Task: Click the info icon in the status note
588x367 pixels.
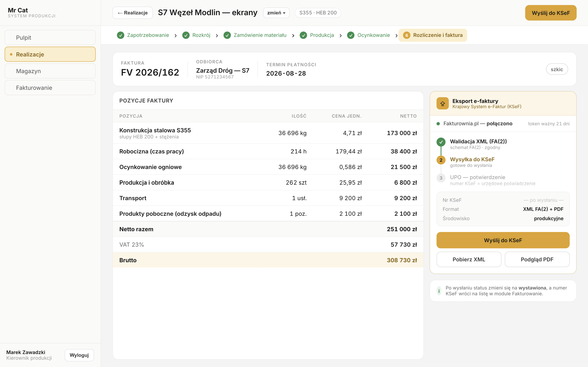Action: tap(439, 291)
